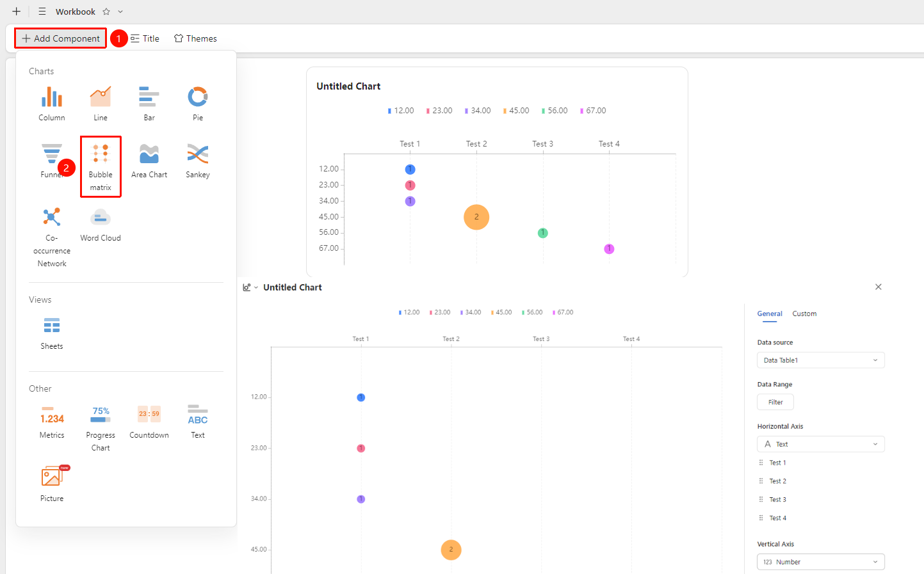Insert a Text component
This screenshot has width=924, height=574.
click(198, 422)
